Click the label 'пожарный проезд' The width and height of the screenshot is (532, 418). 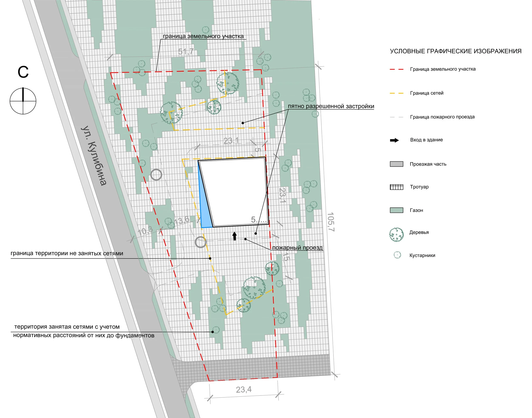297,247
